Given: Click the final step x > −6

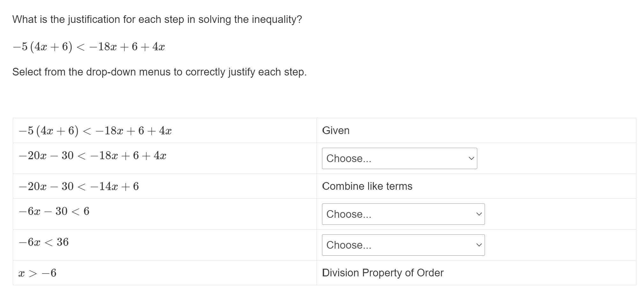Looking at the screenshot, I should (x=38, y=273).
